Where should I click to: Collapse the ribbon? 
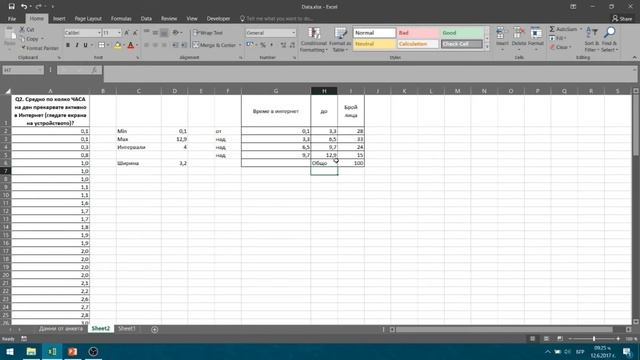coord(634,58)
